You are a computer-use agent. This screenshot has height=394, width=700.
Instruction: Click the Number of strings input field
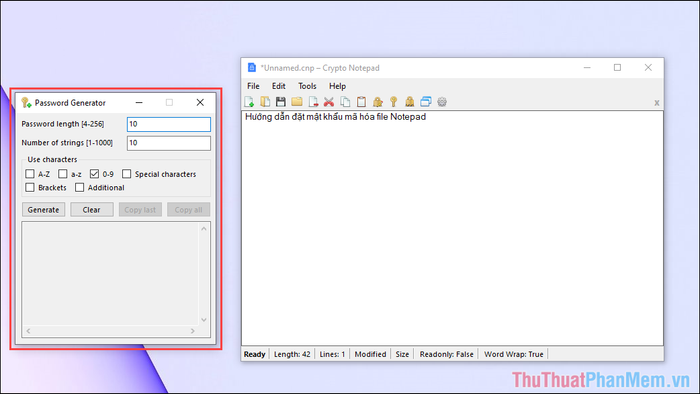click(169, 143)
